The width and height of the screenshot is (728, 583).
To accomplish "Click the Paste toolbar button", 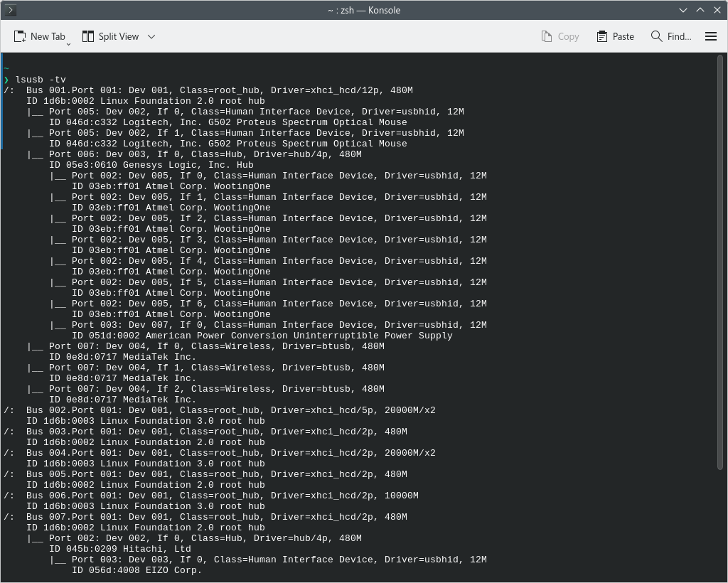I will 615,36.
